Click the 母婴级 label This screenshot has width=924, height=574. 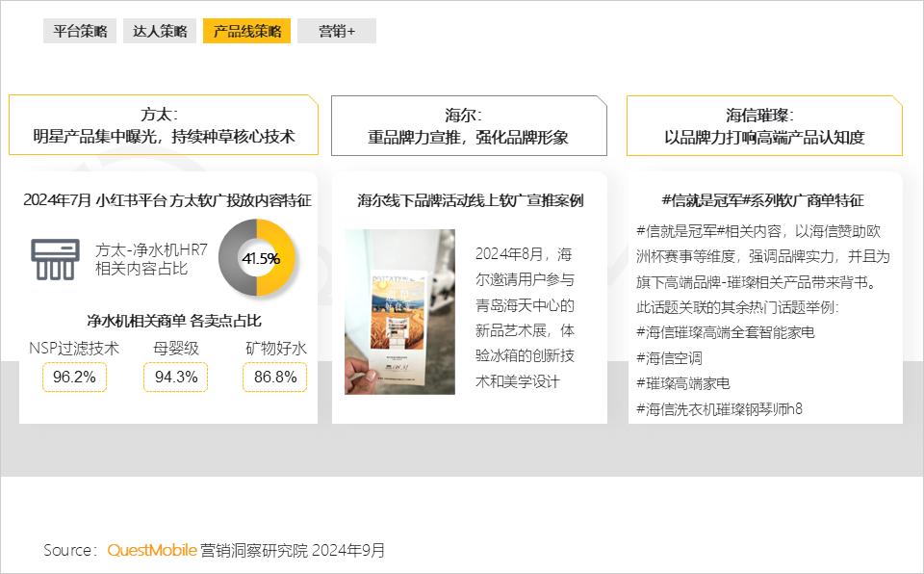(x=175, y=348)
